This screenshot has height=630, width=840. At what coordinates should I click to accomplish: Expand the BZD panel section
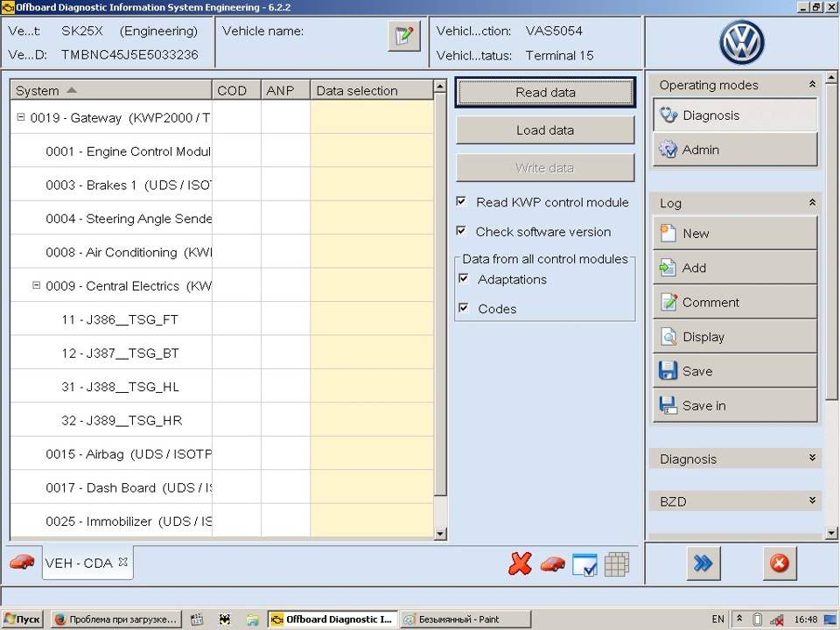(812, 500)
